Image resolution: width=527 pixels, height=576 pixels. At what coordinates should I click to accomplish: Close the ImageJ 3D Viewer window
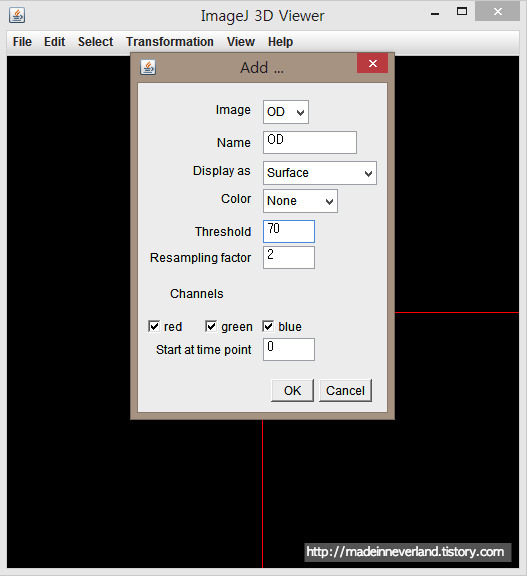click(497, 11)
